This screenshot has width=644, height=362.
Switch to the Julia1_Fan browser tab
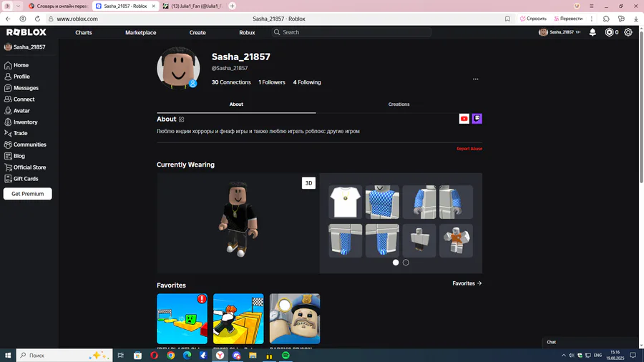point(192,6)
